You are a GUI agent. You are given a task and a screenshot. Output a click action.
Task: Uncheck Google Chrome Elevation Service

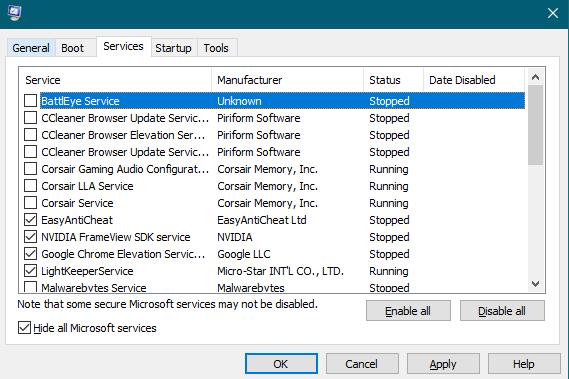click(x=30, y=254)
